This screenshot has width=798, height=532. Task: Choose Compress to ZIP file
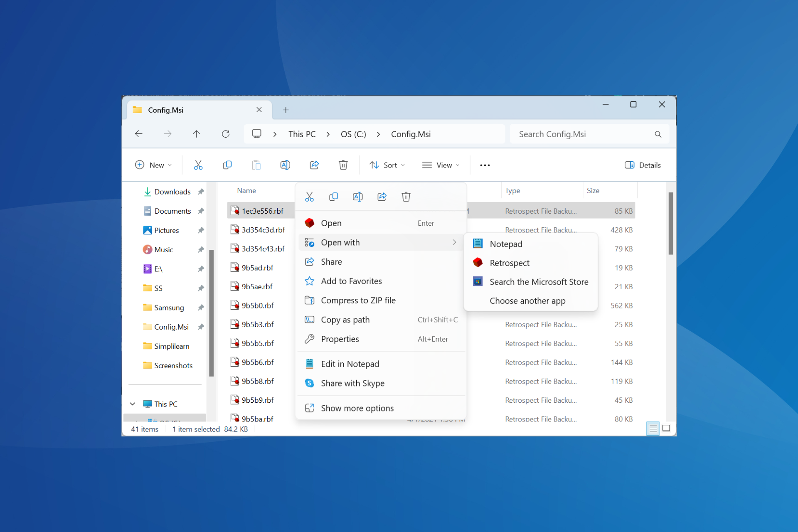[x=381, y=300]
